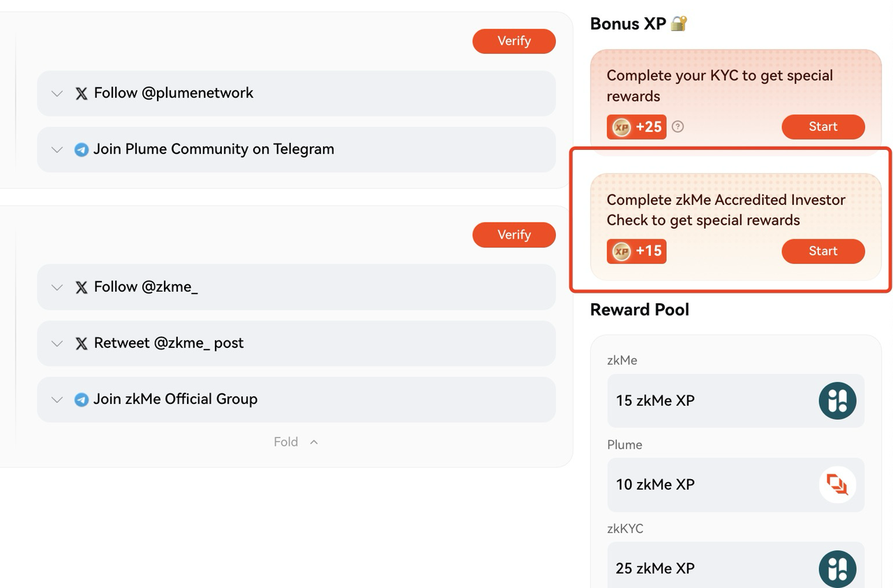Click the Telegram icon beside Join zkMe Official Group

coord(82,400)
